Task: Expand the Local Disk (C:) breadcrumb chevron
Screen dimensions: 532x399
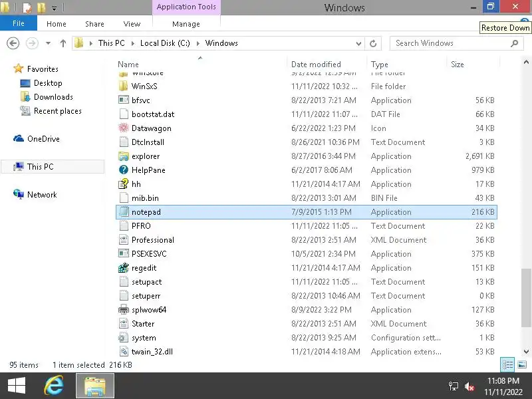Action: click(x=198, y=43)
